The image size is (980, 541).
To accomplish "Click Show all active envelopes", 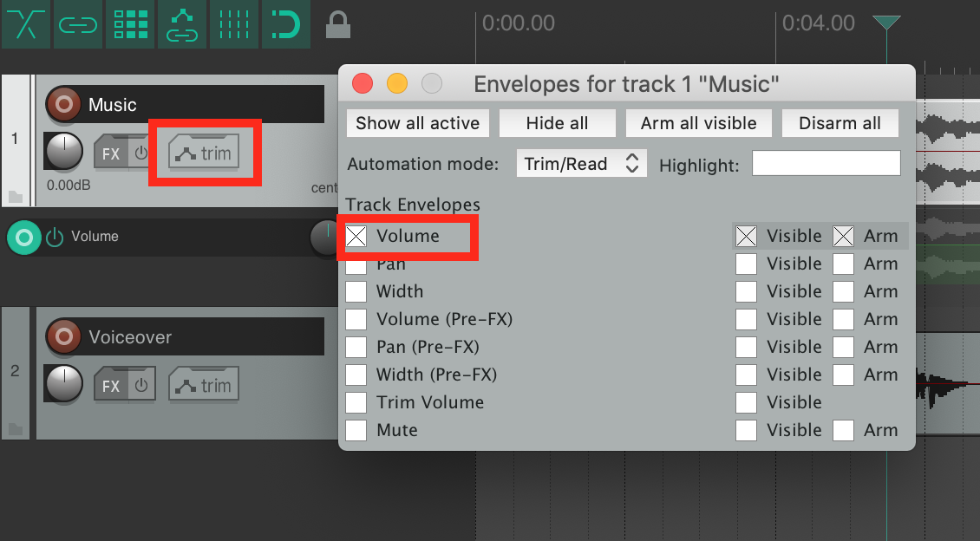I will coord(417,122).
